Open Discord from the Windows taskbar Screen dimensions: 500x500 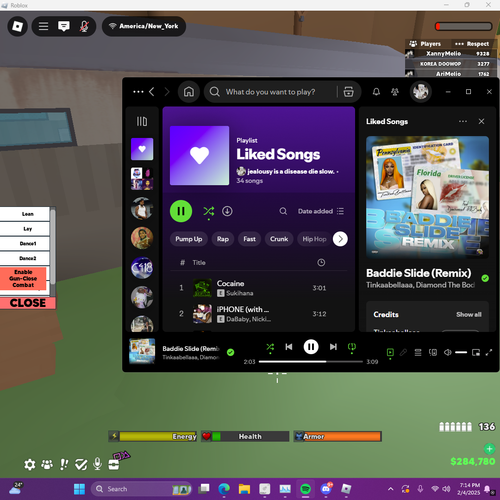point(326,489)
